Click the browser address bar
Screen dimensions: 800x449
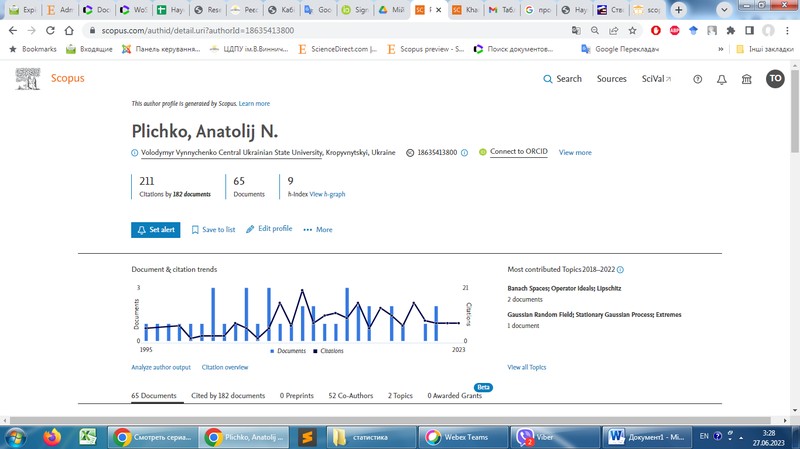tap(300, 31)
